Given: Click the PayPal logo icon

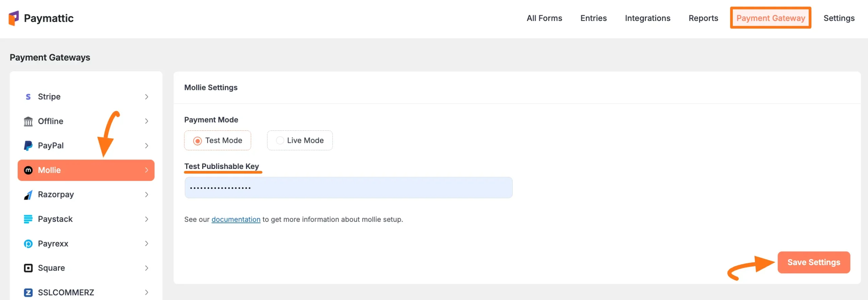Looking at the screenshot, I should point(28,146).
